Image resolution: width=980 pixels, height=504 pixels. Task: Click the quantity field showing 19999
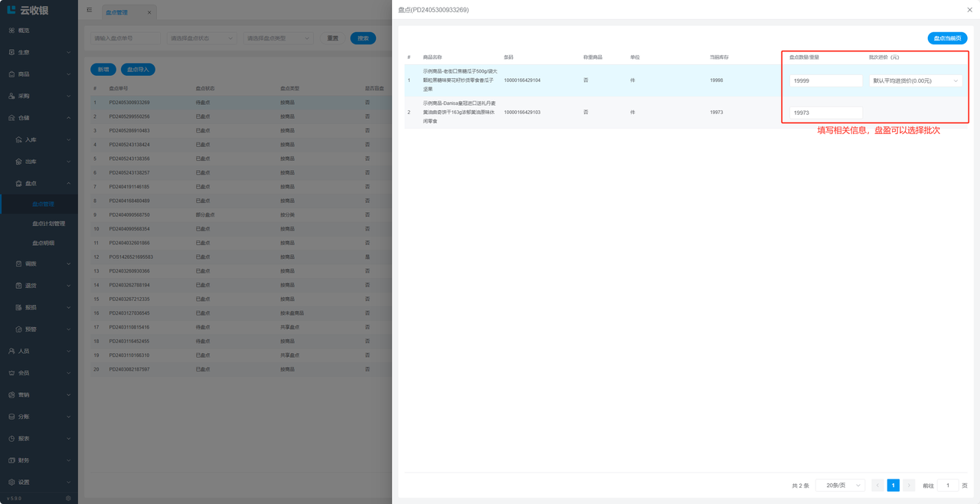click(825, 80)
